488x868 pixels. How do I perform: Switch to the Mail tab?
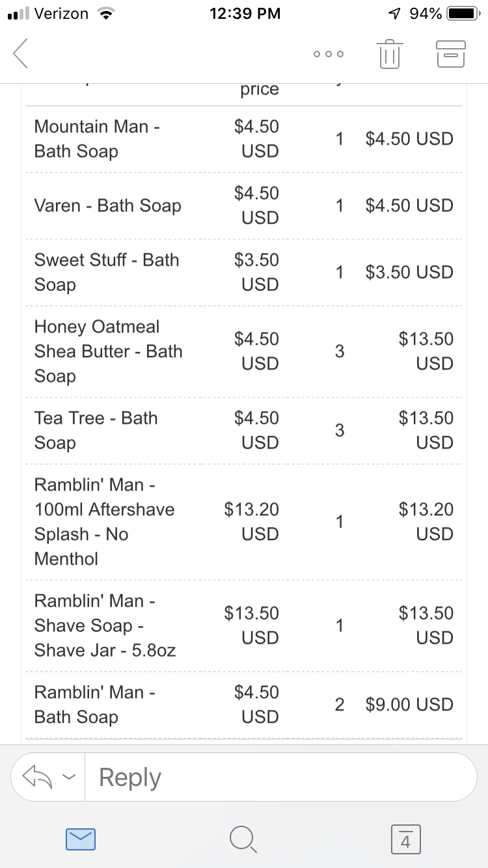(81, 838)
